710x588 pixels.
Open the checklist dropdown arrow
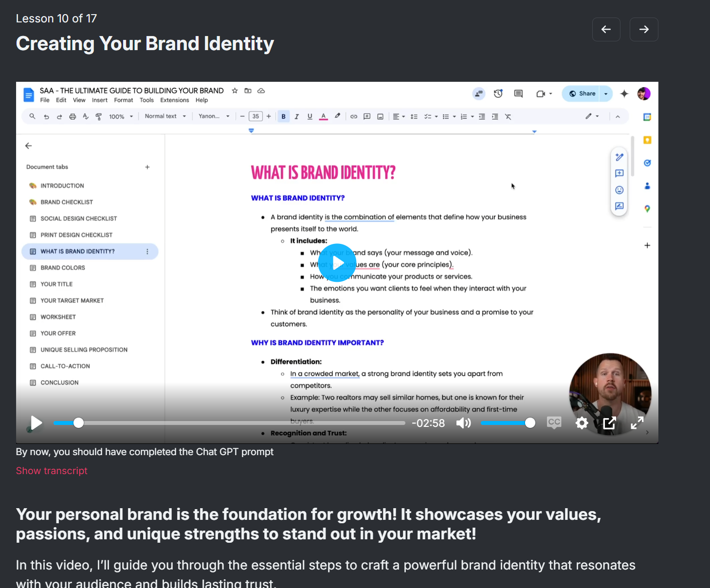click(x=436, y=116)
